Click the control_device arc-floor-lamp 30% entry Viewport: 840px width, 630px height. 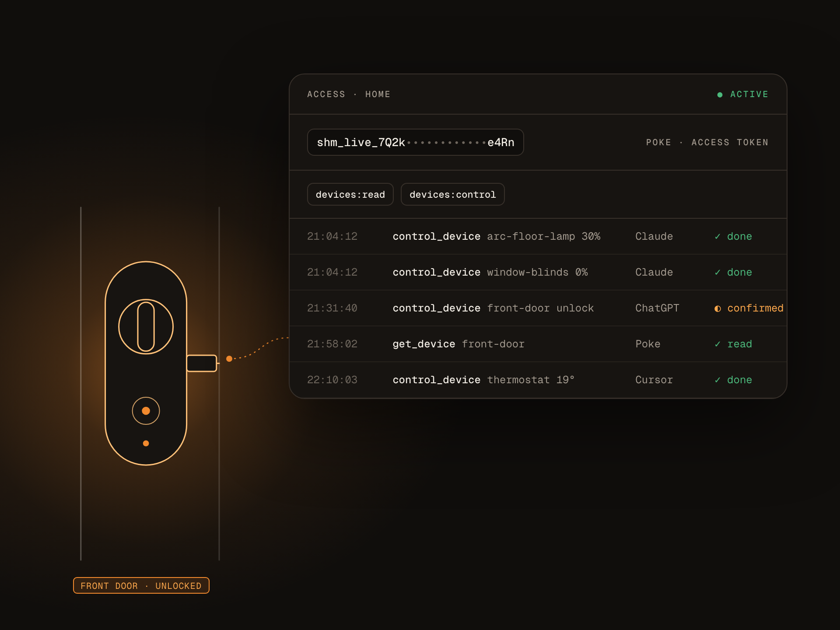(x=497, y=237)
